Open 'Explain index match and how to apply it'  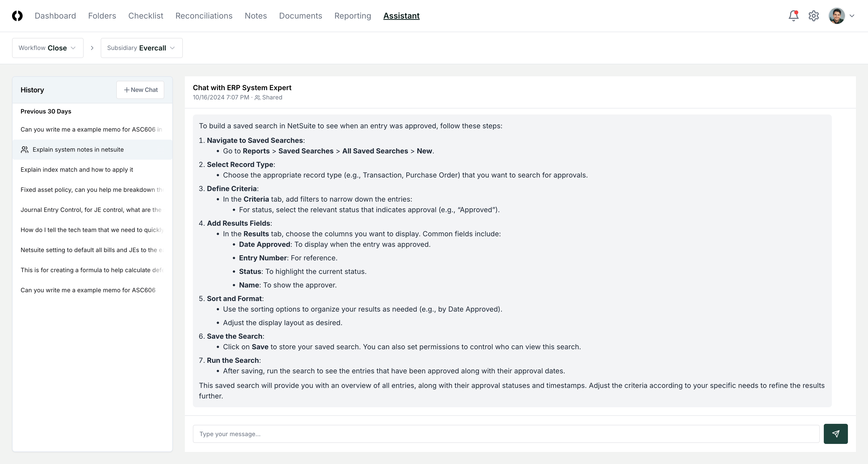[x=77, y=170]
